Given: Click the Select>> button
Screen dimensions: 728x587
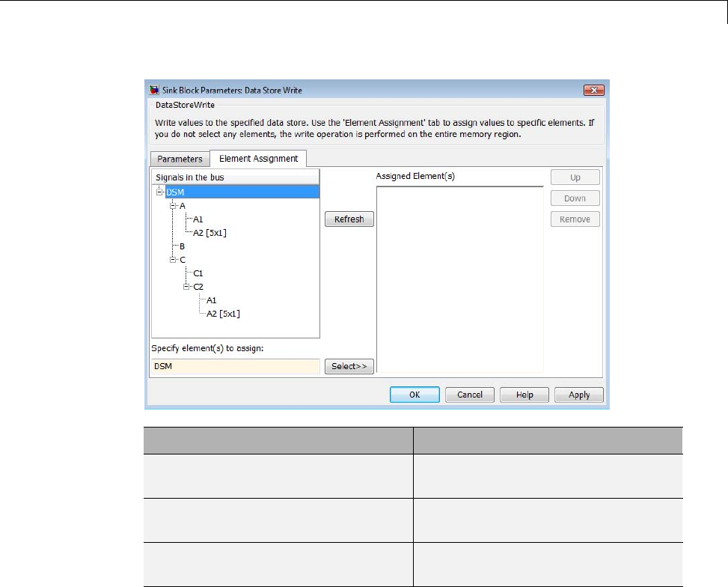Looking at the screenshot, I should pos(349,366).
